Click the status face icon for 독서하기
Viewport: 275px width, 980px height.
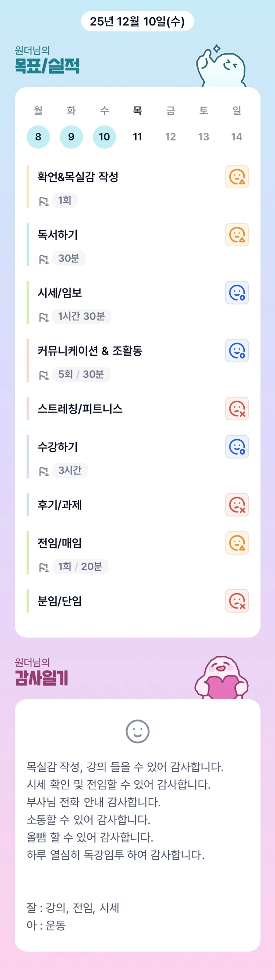236,235
